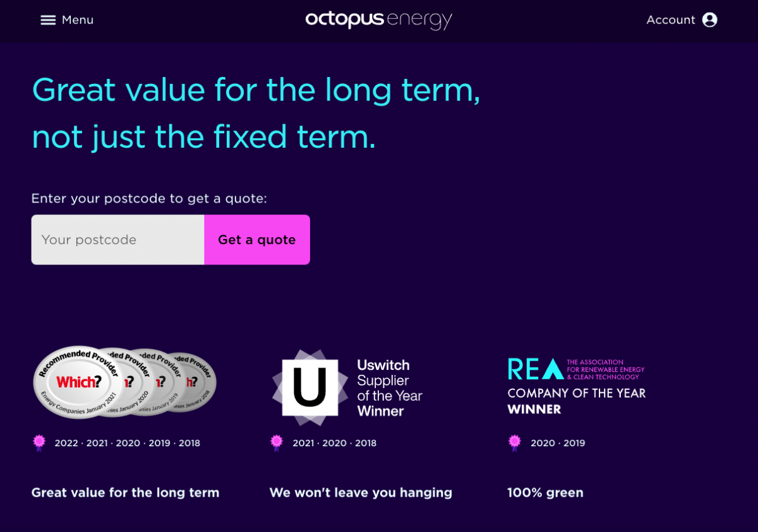Click the rosette beside the REA years
758x532 pixels.
click(x=515, y=443)
